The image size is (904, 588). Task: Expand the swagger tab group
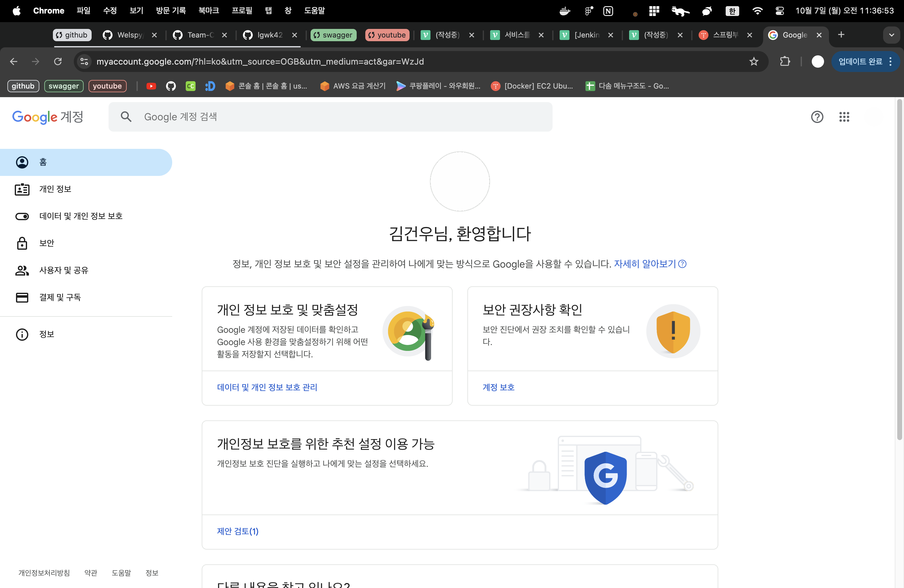[333, 35]
